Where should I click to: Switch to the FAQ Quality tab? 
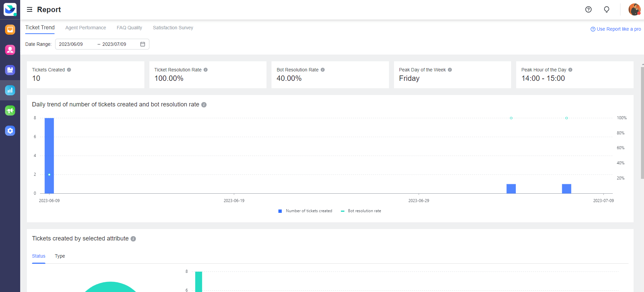(129, 28)
